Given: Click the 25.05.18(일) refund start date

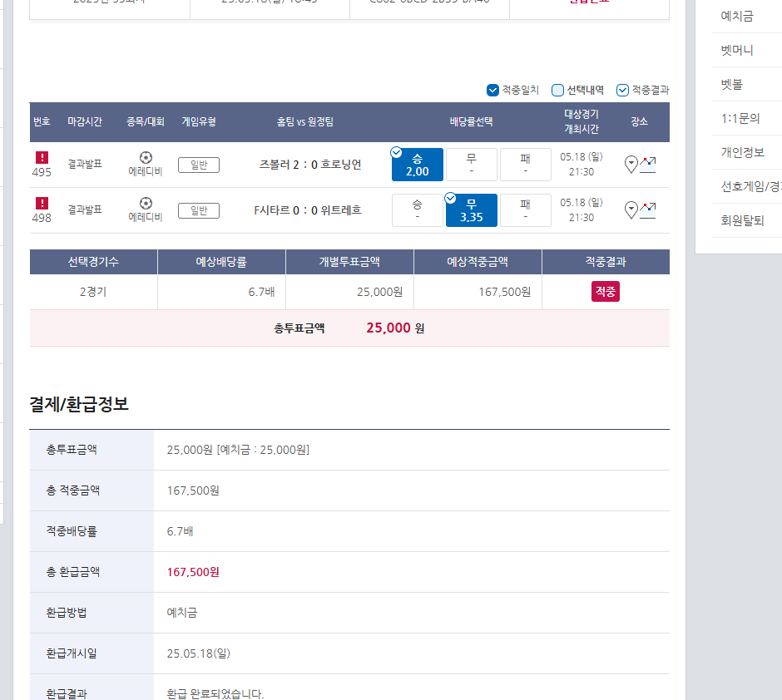Looking at the screenshot, I should (x=199, y=653).
